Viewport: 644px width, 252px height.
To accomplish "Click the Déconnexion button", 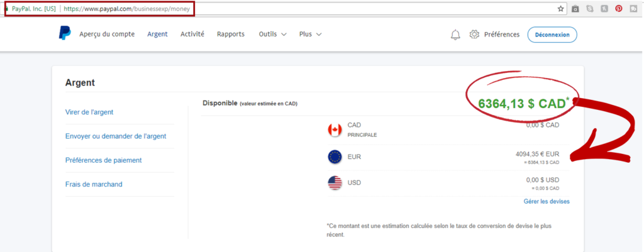I will [x=552, y=35].
